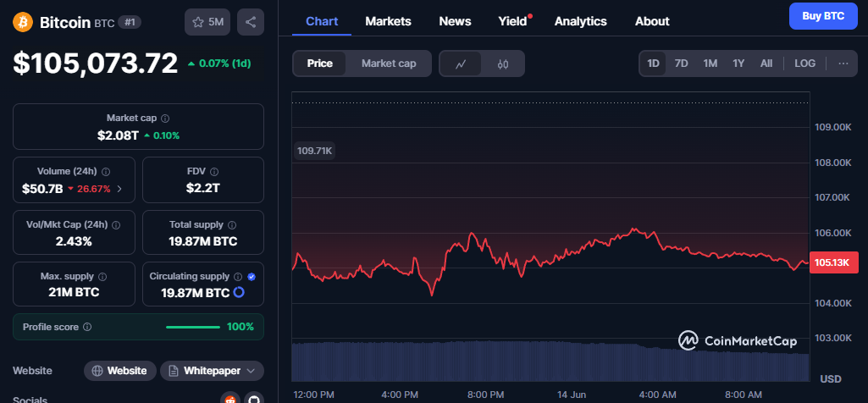Click the 8:00 PM time axis label
Image resolution: width=868 pixels, height=403 pixels.
coord(485,395)
